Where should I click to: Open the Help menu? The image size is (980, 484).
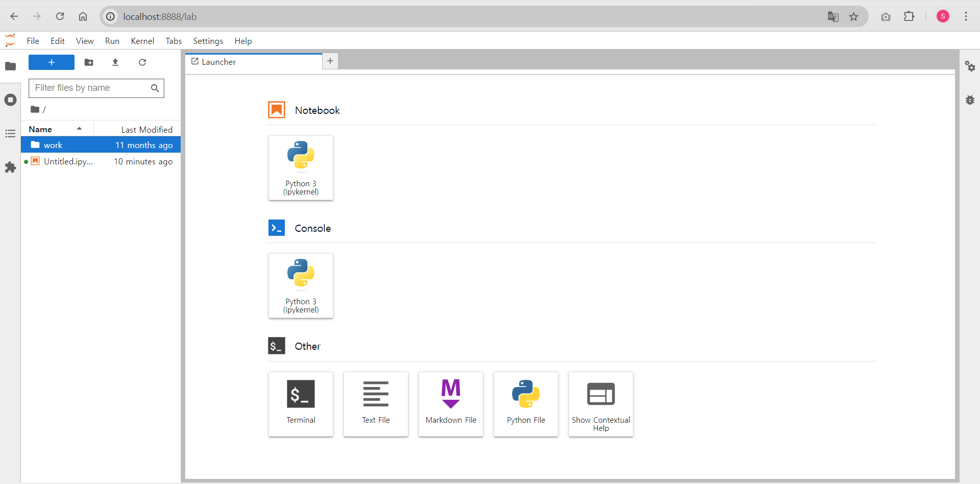[243, 41]
